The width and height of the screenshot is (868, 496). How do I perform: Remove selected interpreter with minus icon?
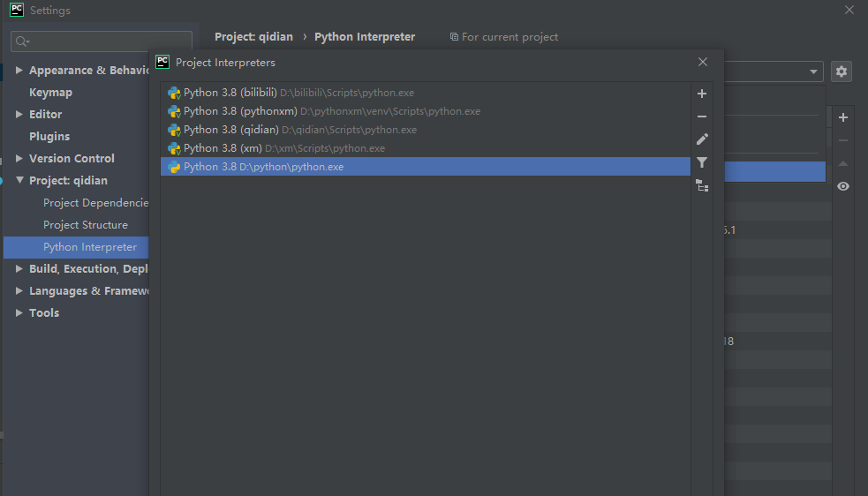tap(702, 116)
